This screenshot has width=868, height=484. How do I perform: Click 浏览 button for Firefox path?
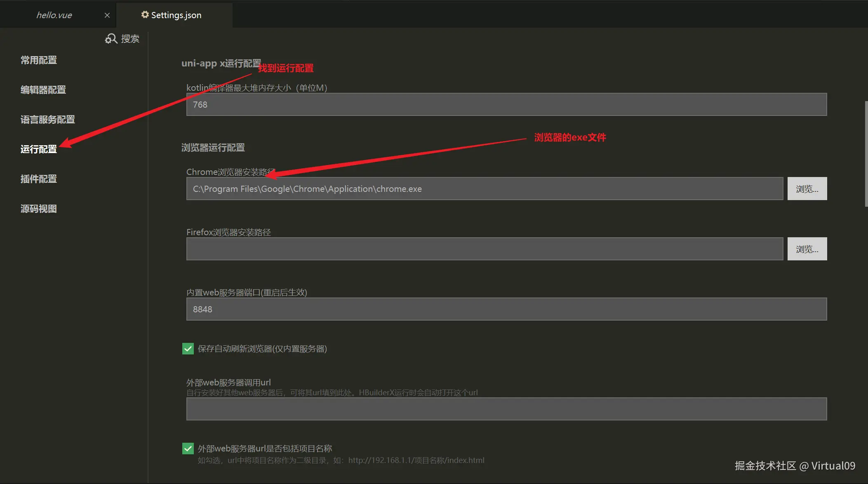[x=807, y=249]
